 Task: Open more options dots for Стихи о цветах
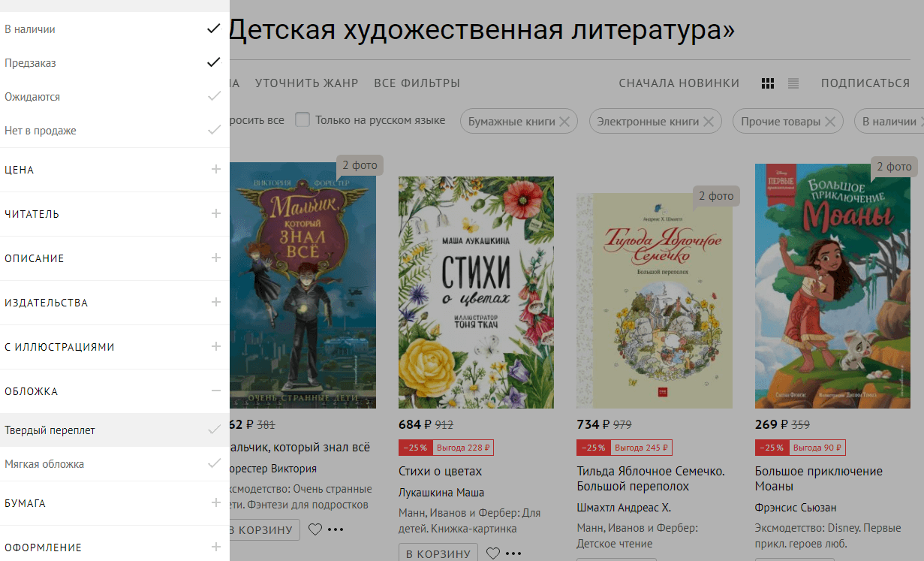[513, 553]
